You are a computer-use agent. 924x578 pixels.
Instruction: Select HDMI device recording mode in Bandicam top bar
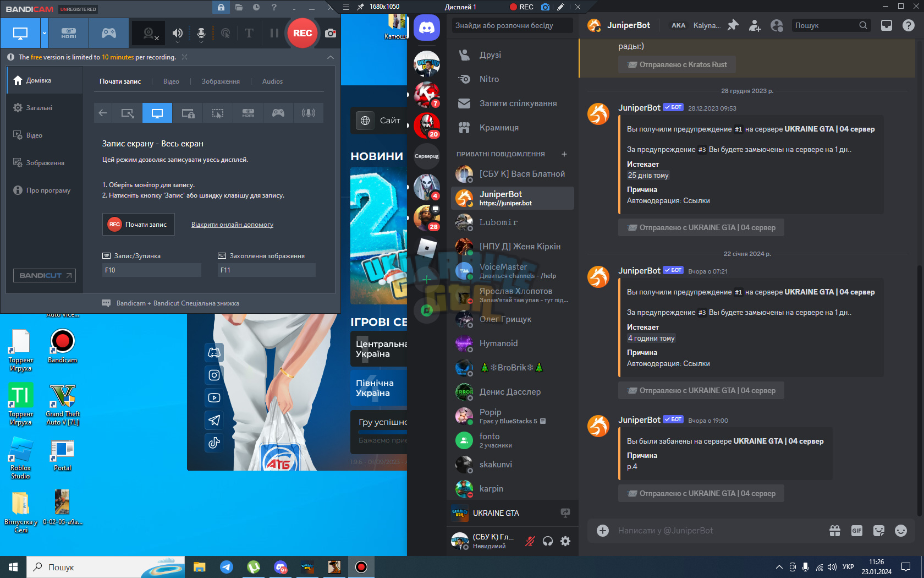tap(69, 33)
